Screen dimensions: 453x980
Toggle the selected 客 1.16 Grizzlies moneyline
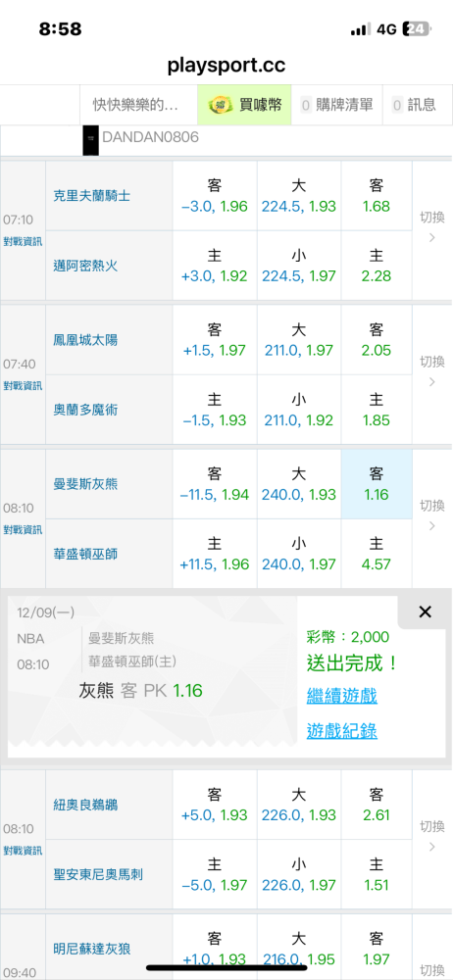pos(377,484)
